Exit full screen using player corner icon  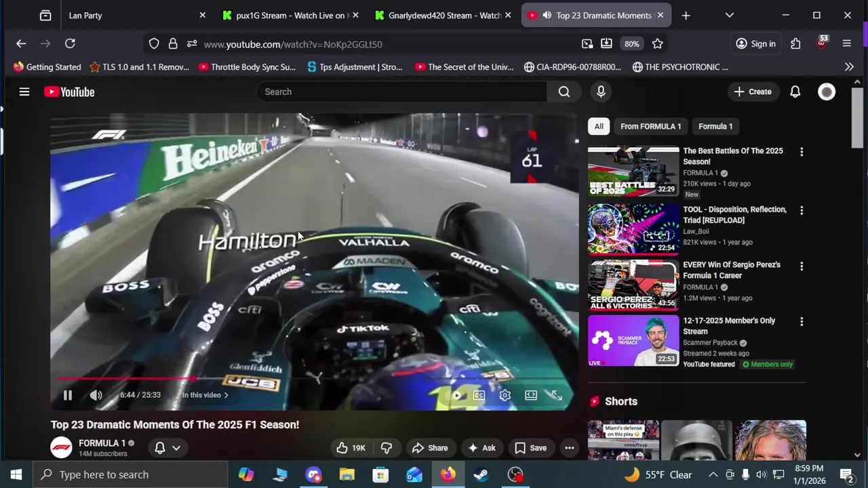[557, 395]
